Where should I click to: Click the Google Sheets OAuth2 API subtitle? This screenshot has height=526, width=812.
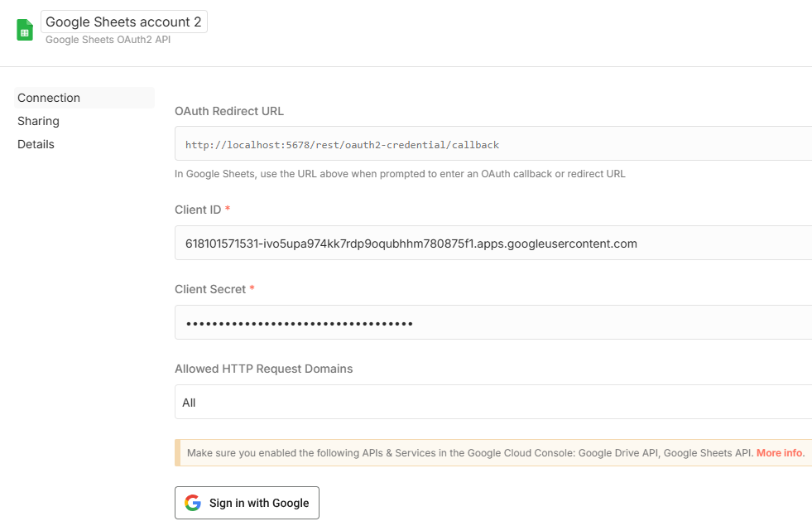(108, 40)
